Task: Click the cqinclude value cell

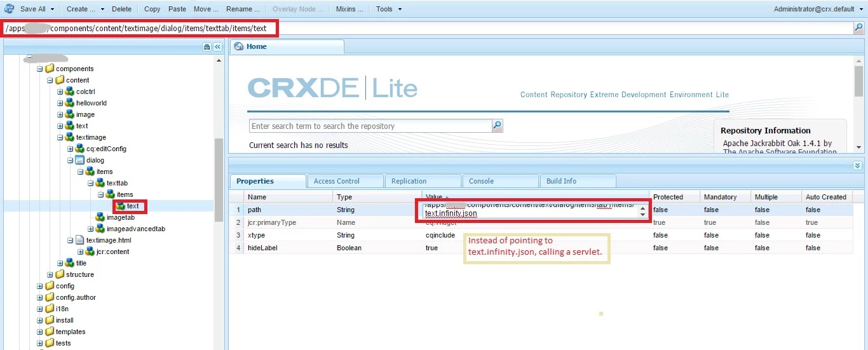Action: click(x=536, y=235)
